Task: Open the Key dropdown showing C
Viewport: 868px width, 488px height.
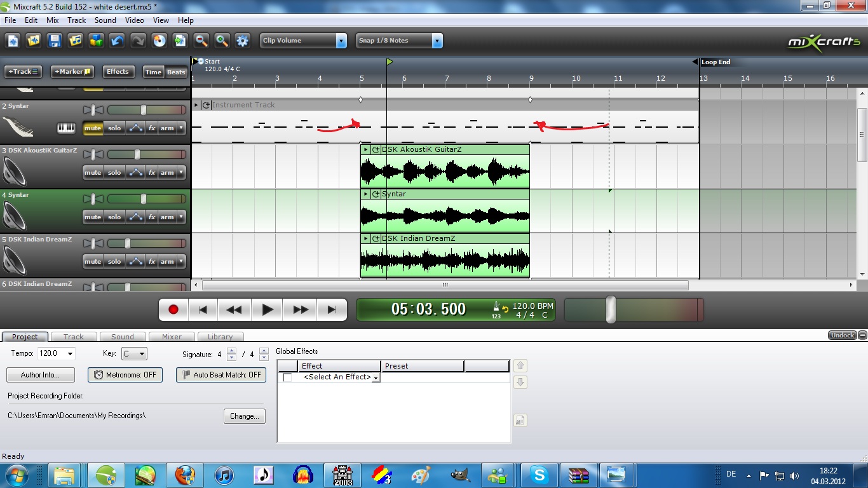Action: tap(142, 353)
